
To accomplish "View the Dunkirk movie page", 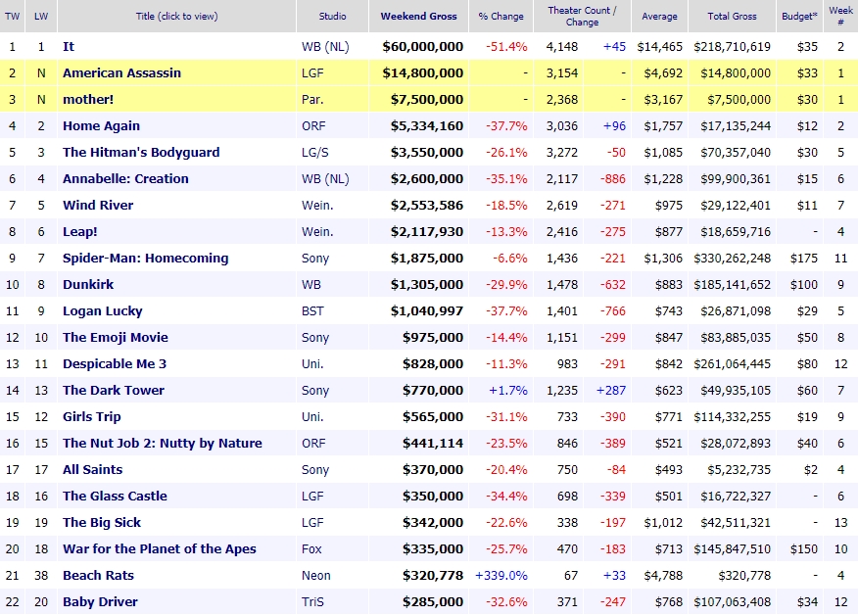I will pyautogui.click(x=88, y=284).
